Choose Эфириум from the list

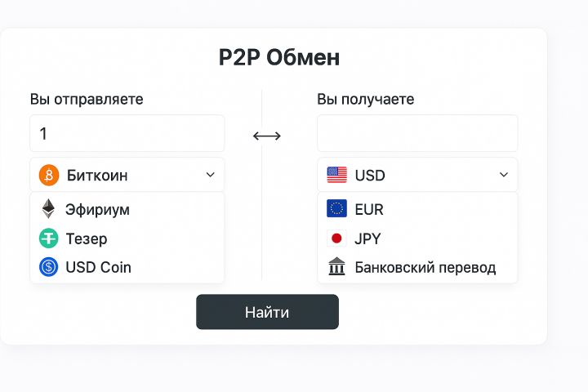point(98,209)
